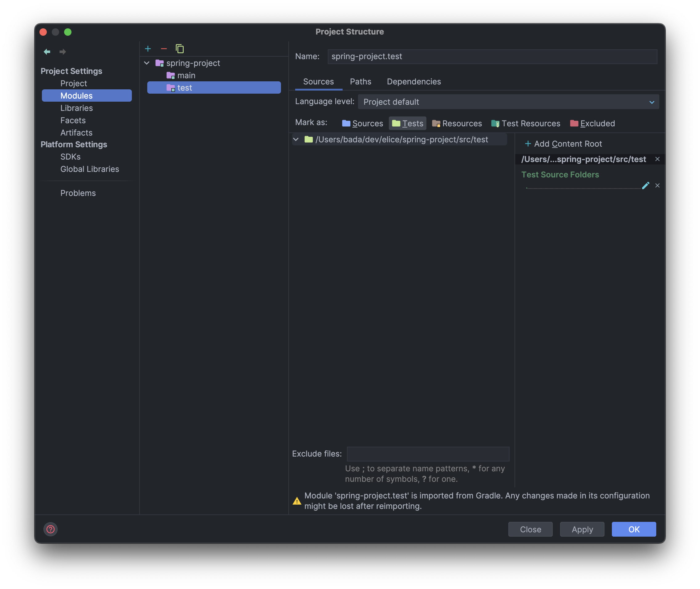Screen dimensions: 700x589
Task: Click the remove module minus icon
Action: tap(164, 49)
